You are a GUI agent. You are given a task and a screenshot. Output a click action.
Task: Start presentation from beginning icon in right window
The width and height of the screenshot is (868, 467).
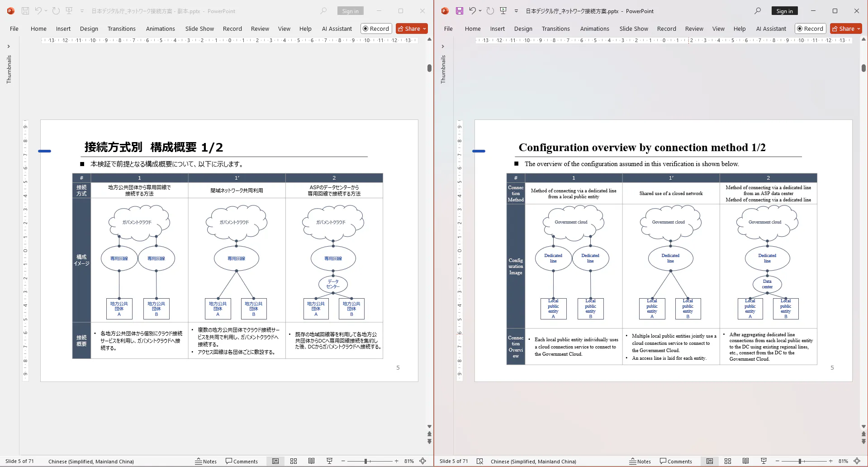(503, 11)
